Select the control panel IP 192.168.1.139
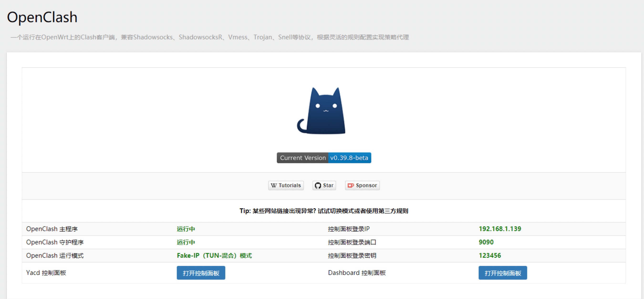Image resolution: width=644 pixels, height=299 pixels. click(x=500, y=229)
